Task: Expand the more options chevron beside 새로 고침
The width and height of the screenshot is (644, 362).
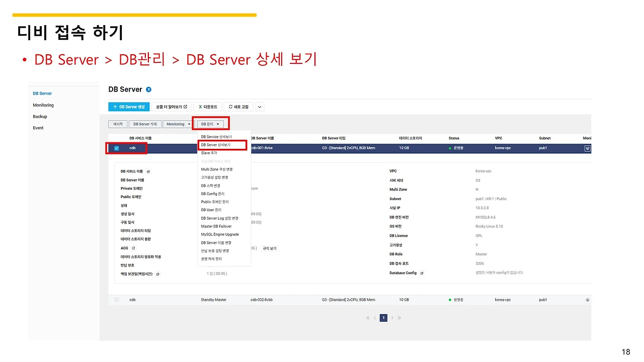Action: click(260, 107)
